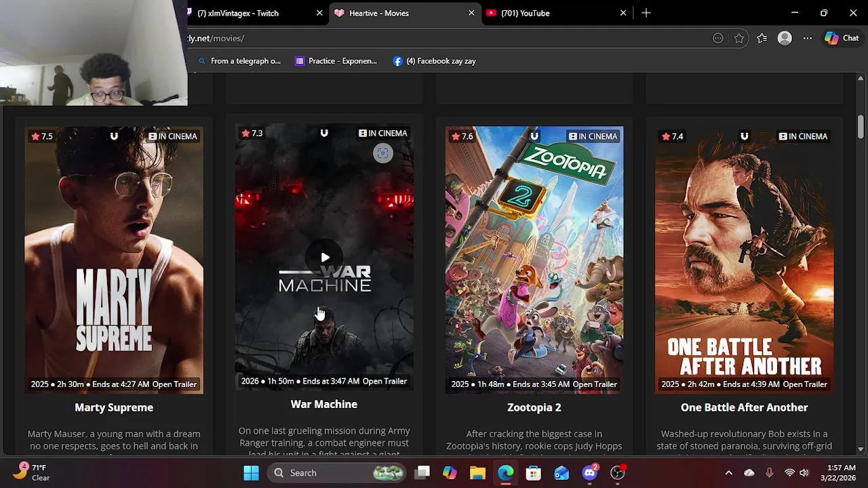Image resolution: width=868 pixels, height=488 pixels.
Task: Click IN CINEMA badge on One Battle After Another
Action: point(804,136)
